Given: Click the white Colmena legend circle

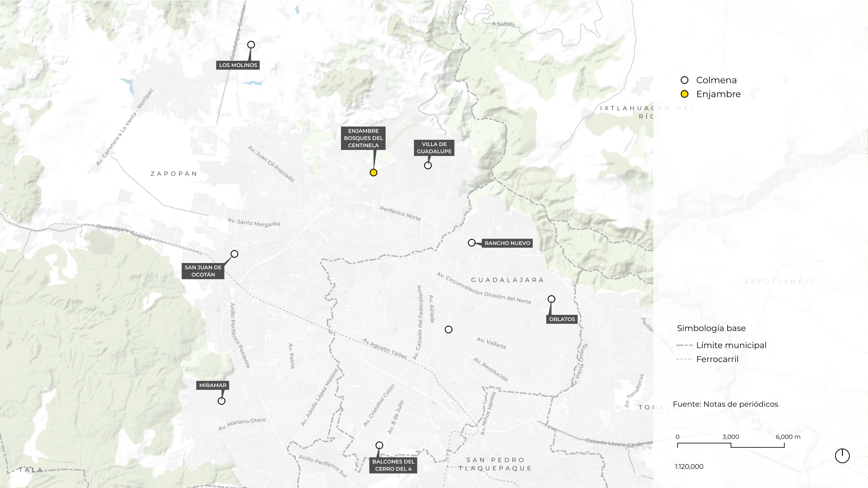Looking at the screenshot, I should point(685,80).
